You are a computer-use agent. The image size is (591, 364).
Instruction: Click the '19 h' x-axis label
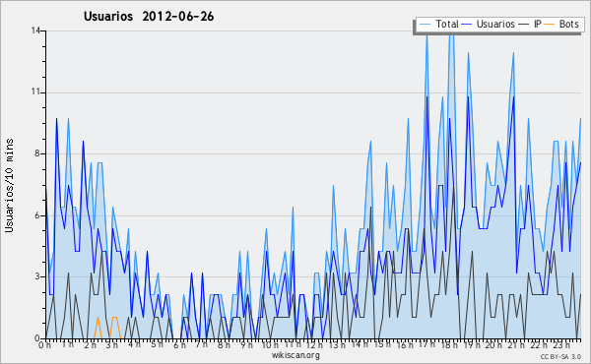point(472,344)
